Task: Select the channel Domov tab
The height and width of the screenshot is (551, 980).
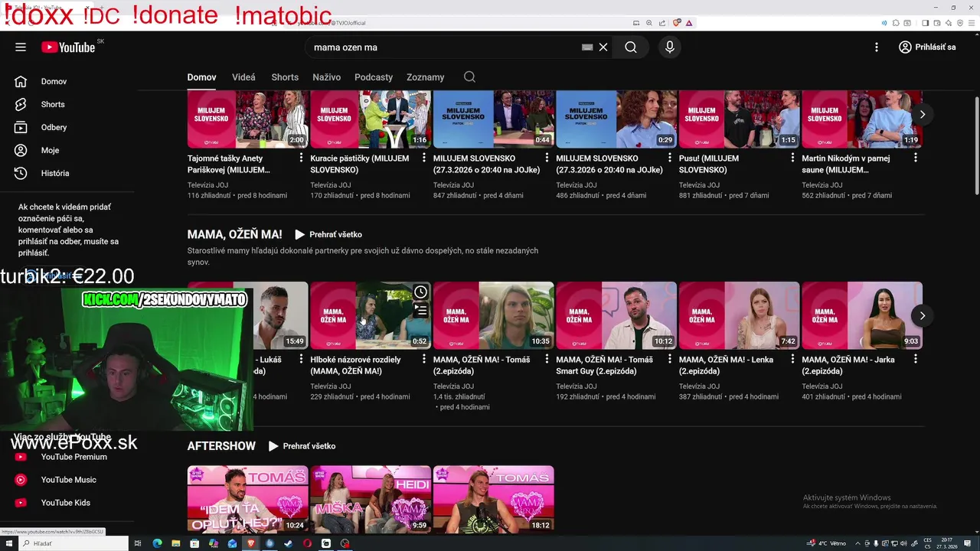Action: pyautogui.click(x=202, y=77)
